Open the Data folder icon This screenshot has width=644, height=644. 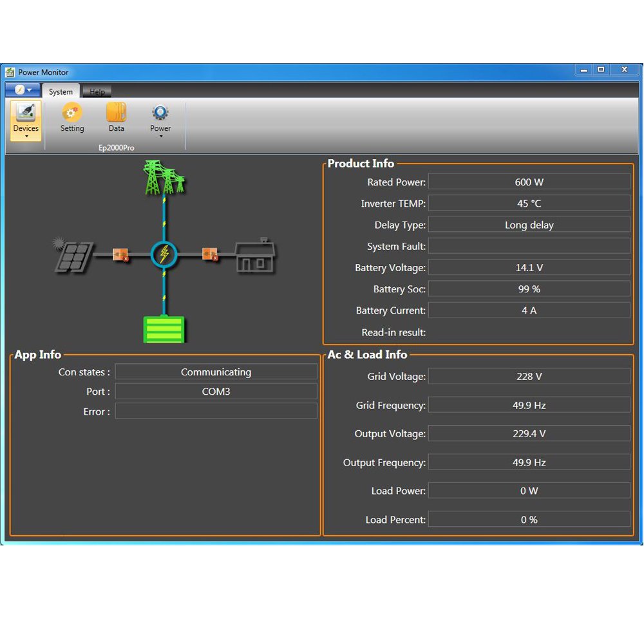[x=116, y=112]
